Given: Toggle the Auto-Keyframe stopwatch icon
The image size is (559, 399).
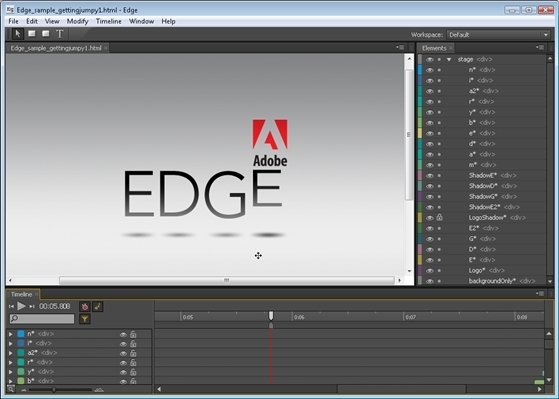Looking at the screenshot, I should click(85, 306).
